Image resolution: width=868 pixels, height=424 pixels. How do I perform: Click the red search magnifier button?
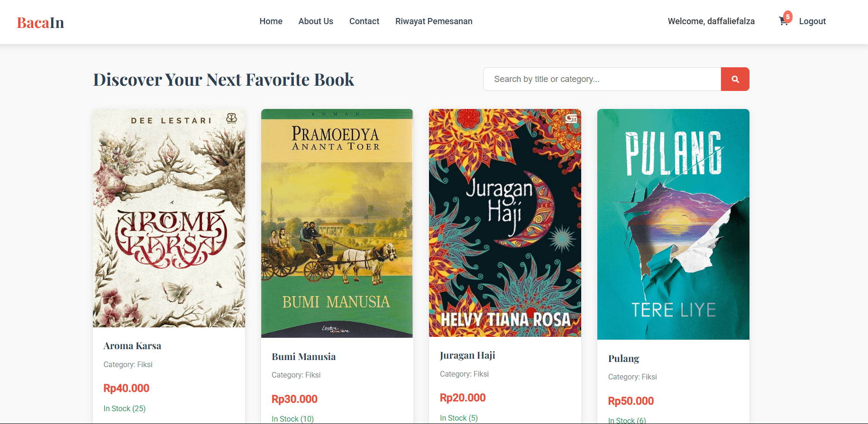tap(735, 79)
